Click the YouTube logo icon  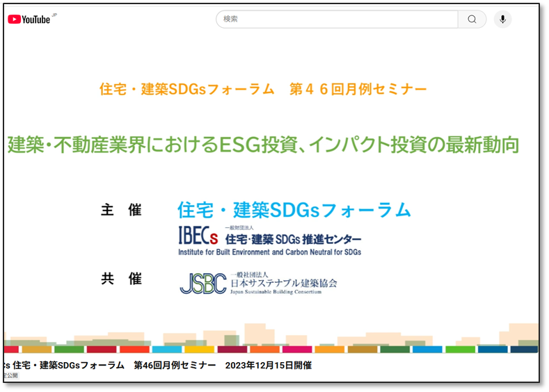(15, 19)
